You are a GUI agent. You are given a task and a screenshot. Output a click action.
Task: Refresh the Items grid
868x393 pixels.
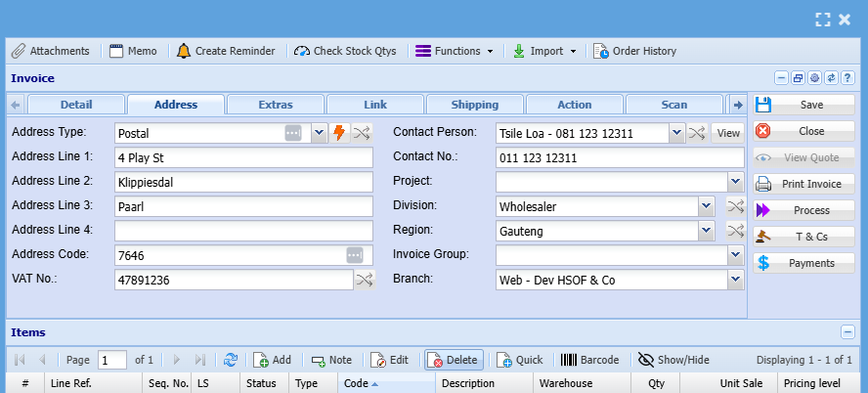click(x=231, y=360)
